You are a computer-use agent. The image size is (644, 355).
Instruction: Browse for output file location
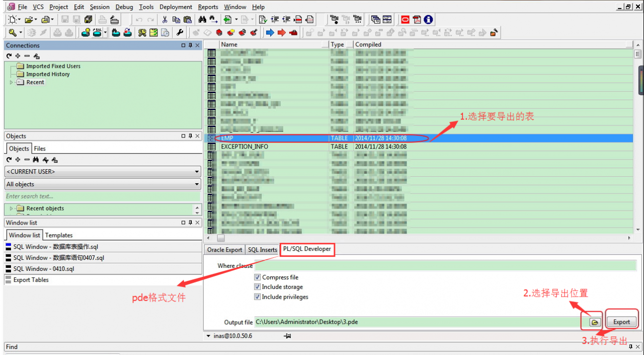(x=595, y=322)
